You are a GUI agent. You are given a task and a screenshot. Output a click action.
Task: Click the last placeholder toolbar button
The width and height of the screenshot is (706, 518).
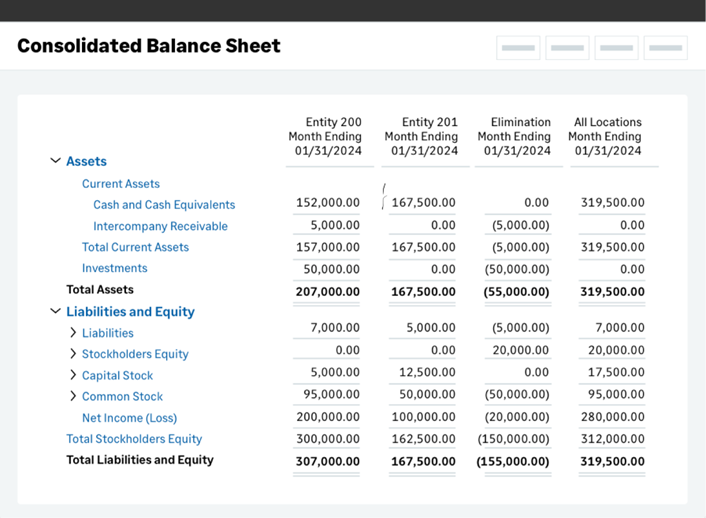[x=665, y=48]
